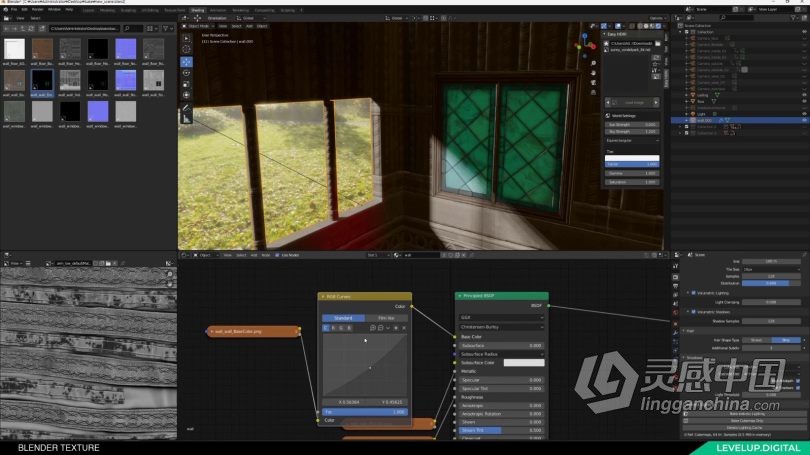Open the Blender logo menu
The image size is (810, 455).
pyautogui.click(x=6, y=9)
